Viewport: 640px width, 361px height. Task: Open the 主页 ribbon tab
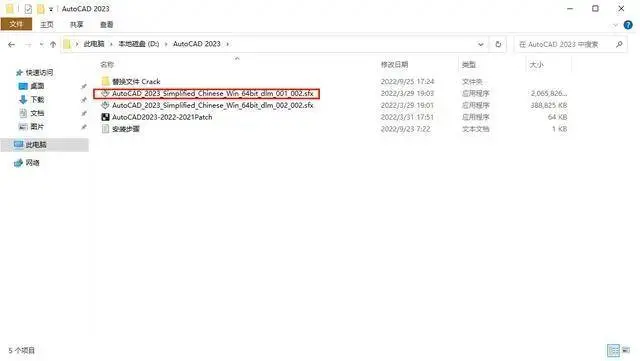click(x=47, y=25)
